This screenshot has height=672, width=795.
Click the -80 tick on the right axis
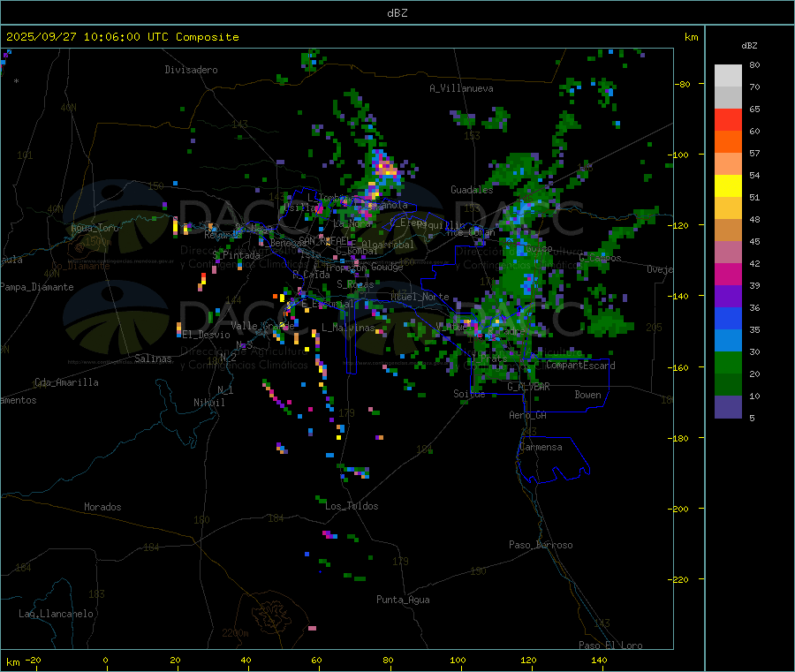click(x=683, y=84)
